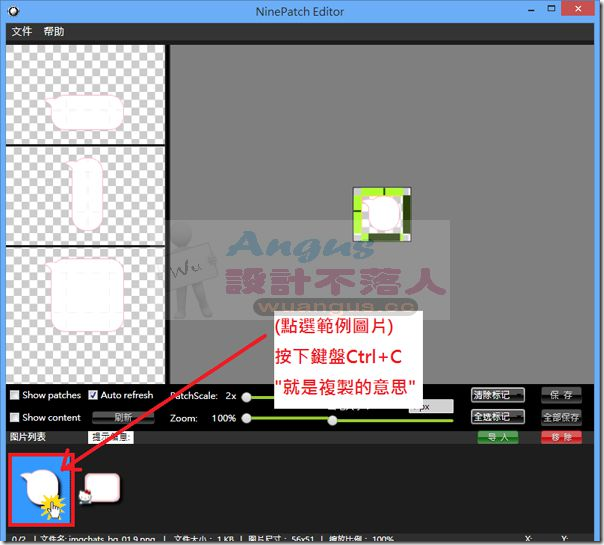604x545 pixels.
Task: Click the horizontally stretched preview bubble
Action: (x=85, y=112)
